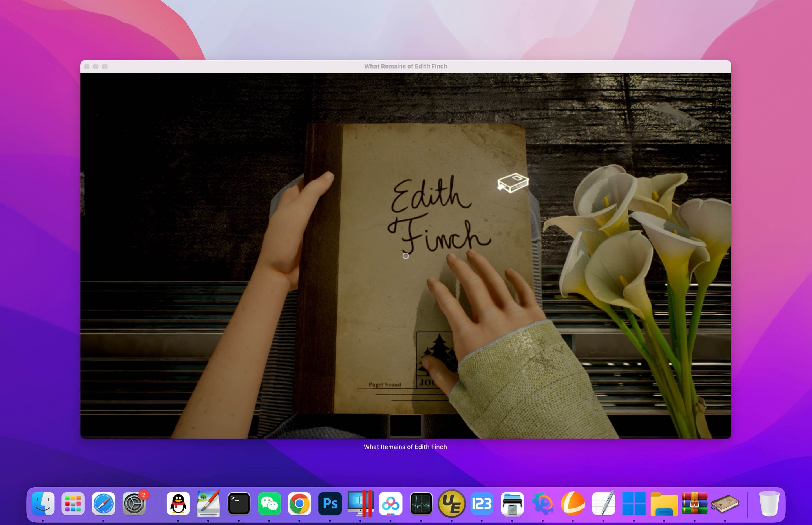Launch Google Chrome from the Dock
Viewport: 812px width, 525px height.
click(299, 504)
